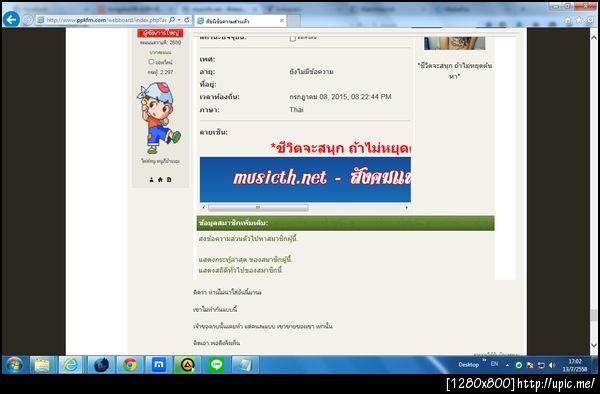The height and width of the screenshot is (394, 600).
Task: Refresh the page with reload icon
Action: click(x=187, y=20)
